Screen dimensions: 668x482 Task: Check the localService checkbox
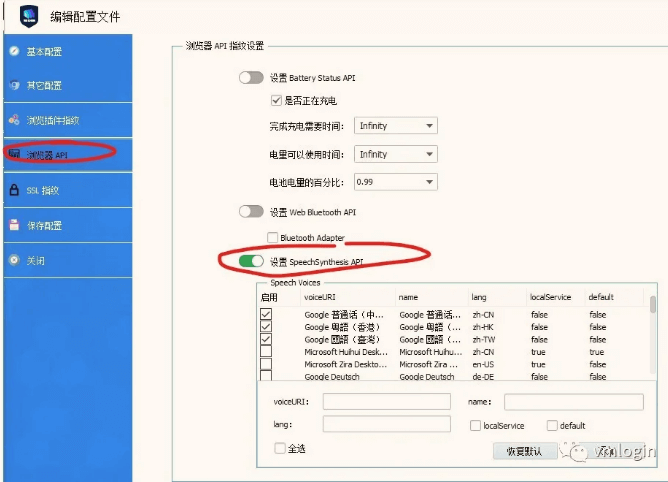[x=475, y=425]
